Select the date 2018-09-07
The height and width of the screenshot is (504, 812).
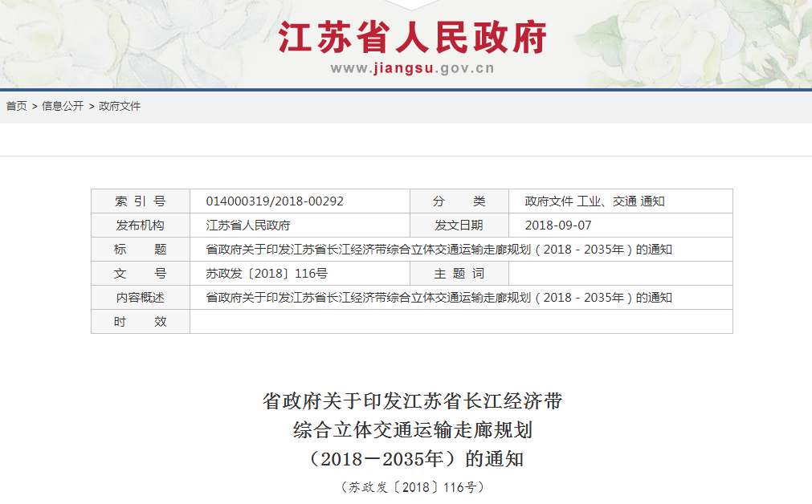tap(557, 225)
